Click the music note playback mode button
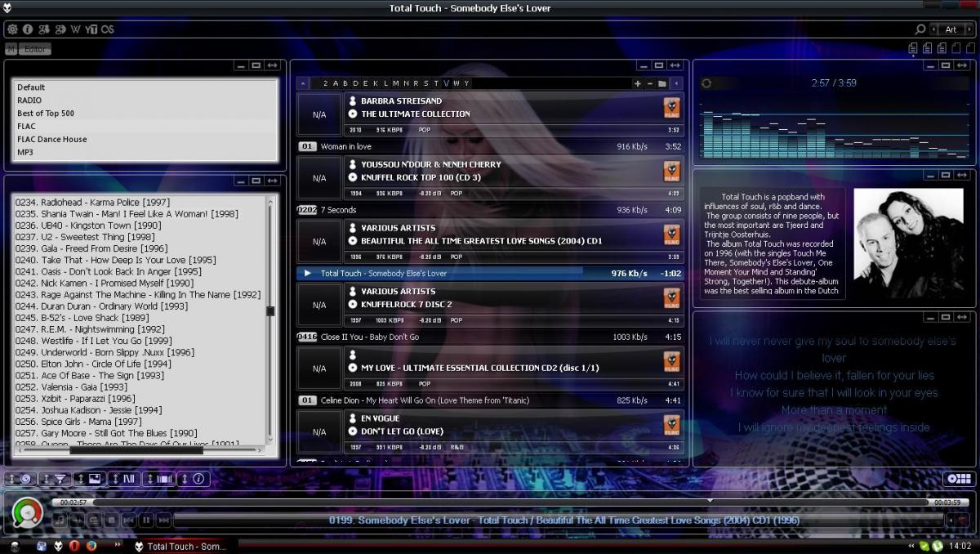980x554 pixels. pyautogui.click(x=60, y=520)
